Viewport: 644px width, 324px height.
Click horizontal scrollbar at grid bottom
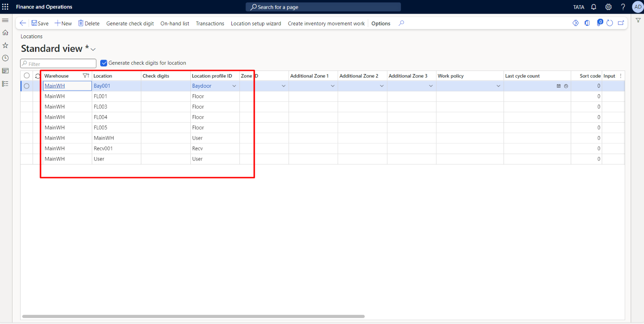point(193,316)
